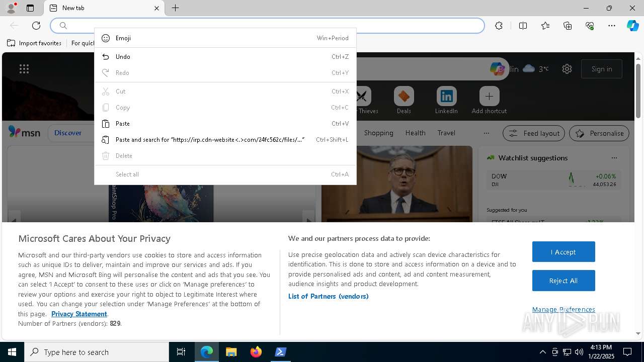Open more feed categories ellipsis
The image size is (644, 362).
(x=486, y=133)
